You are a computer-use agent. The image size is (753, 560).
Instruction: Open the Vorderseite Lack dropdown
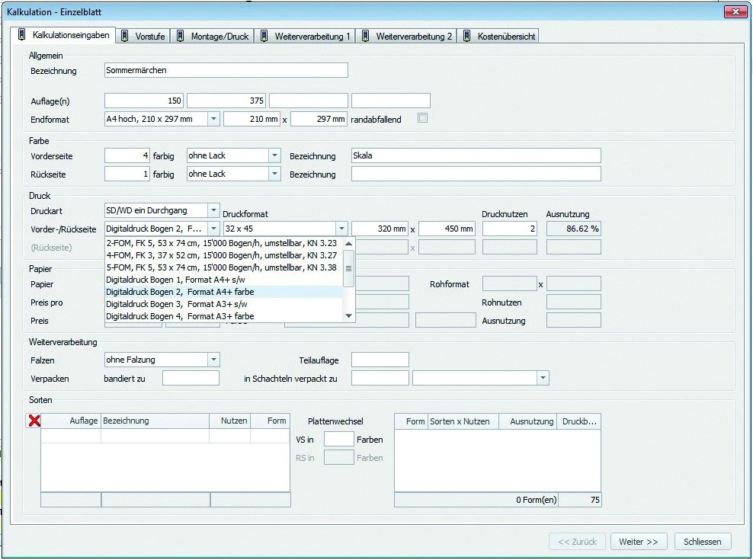pos(274,155)
